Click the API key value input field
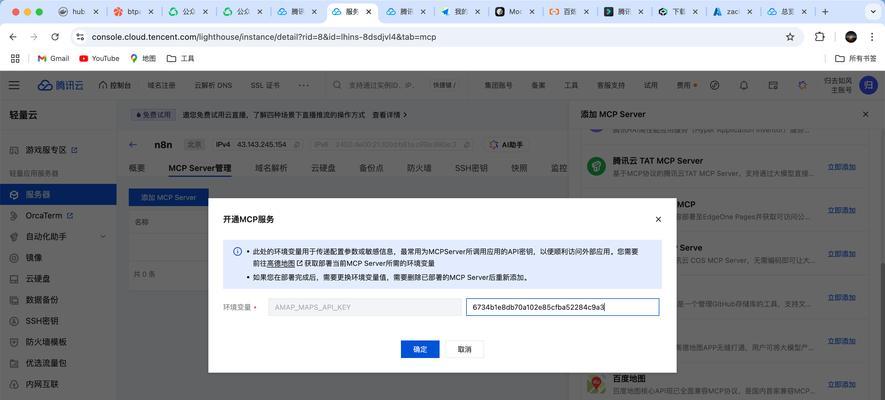Viewport: 885px width, 400px height. pyautogui.click(x=562, y=307)
